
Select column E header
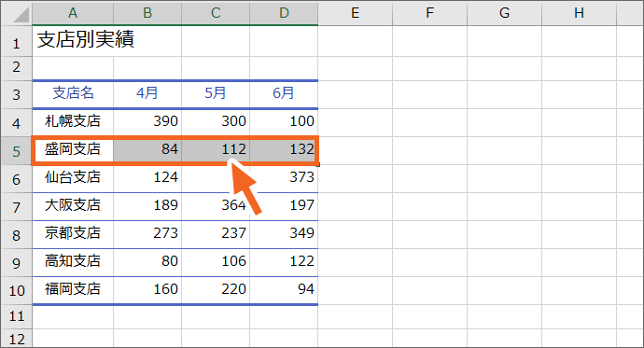click(356, 14)
